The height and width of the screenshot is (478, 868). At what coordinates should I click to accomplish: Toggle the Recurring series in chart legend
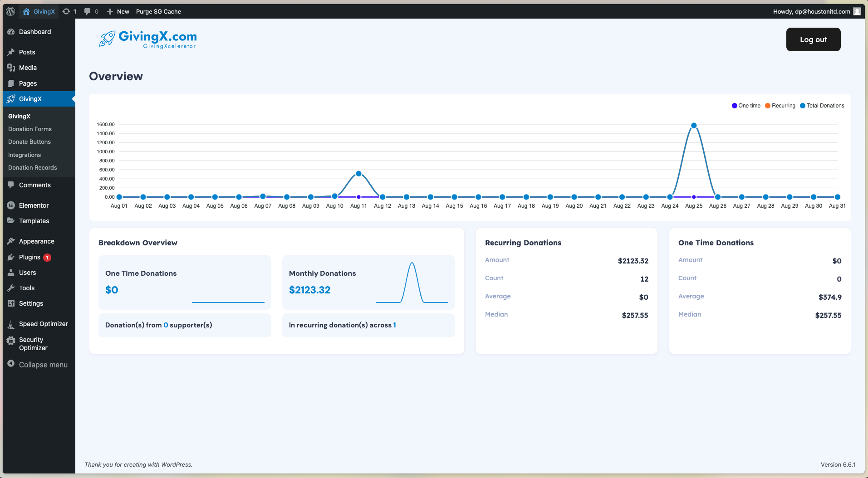[780, 106]
